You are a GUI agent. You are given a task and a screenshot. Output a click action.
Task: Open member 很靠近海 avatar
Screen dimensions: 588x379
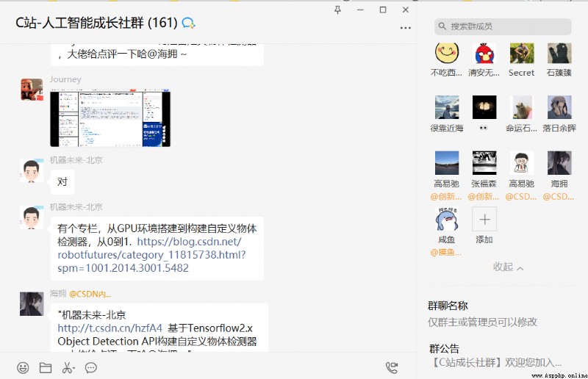tap(447, 107)
